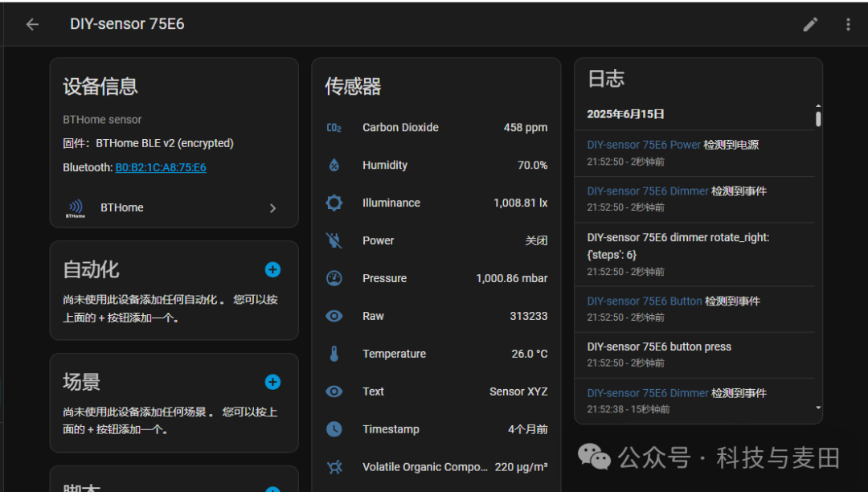Expand the BTHome device entry chevron
Screen dimensions: 868x492
coord(272,207)
